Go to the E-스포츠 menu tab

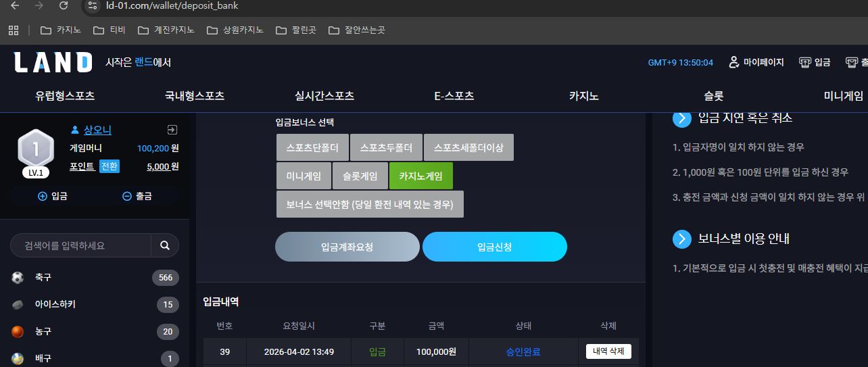point(454,96)
